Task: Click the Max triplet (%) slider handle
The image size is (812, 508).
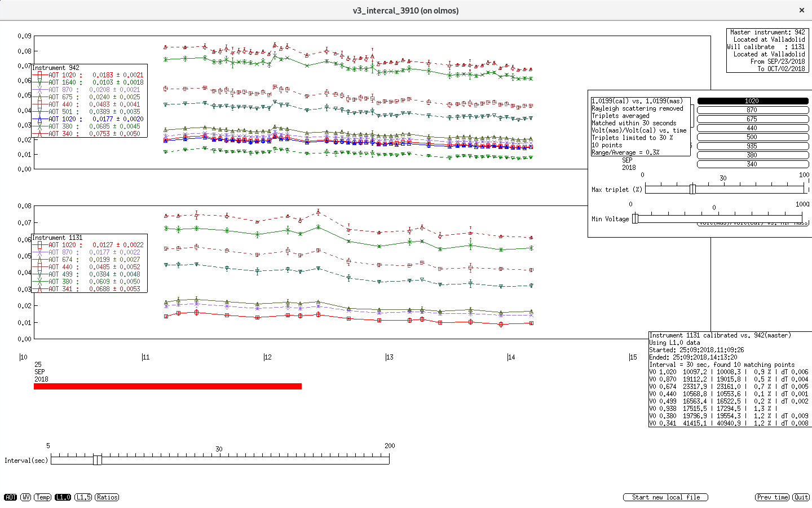Action: click(x=692, y=189)
